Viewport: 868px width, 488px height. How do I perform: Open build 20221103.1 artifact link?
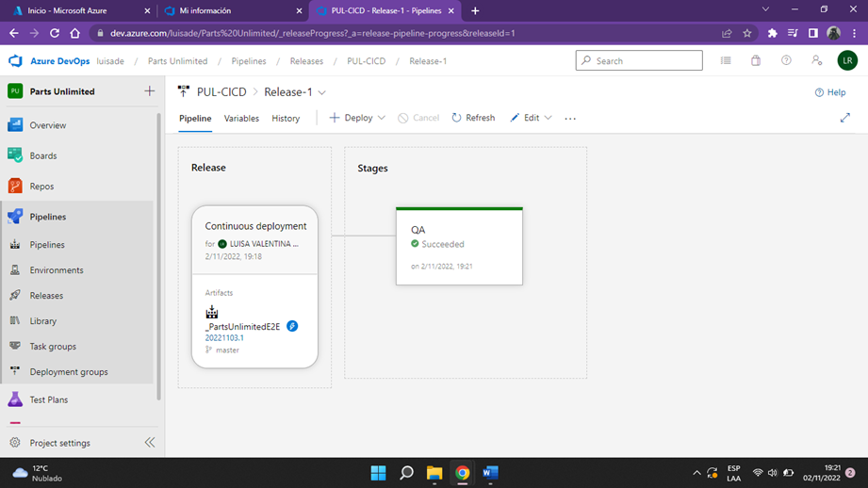(x=224, y=337)
